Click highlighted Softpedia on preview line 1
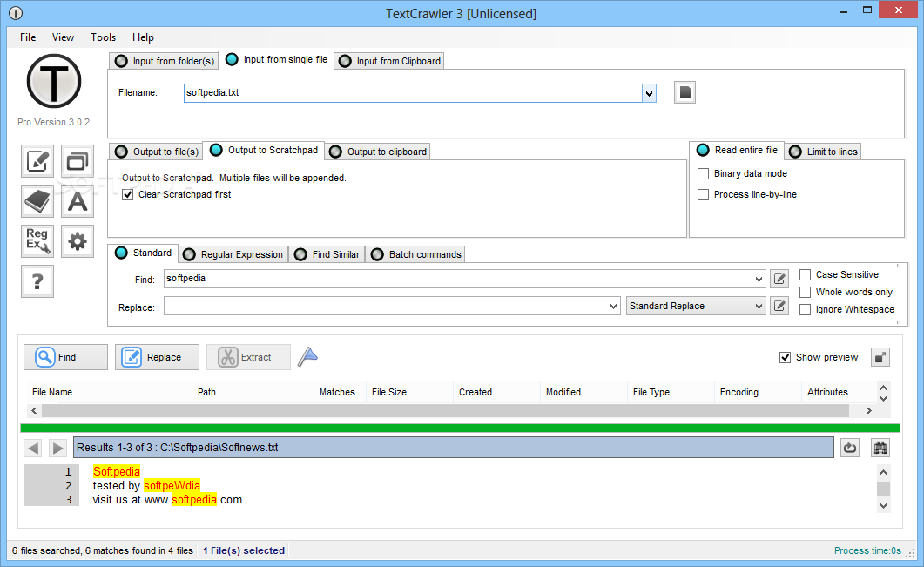 pyautogui.click(x=116, y=471)
